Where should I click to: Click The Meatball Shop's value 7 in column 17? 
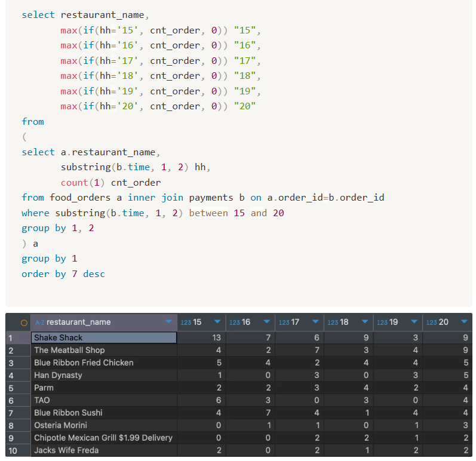(317, 350)
